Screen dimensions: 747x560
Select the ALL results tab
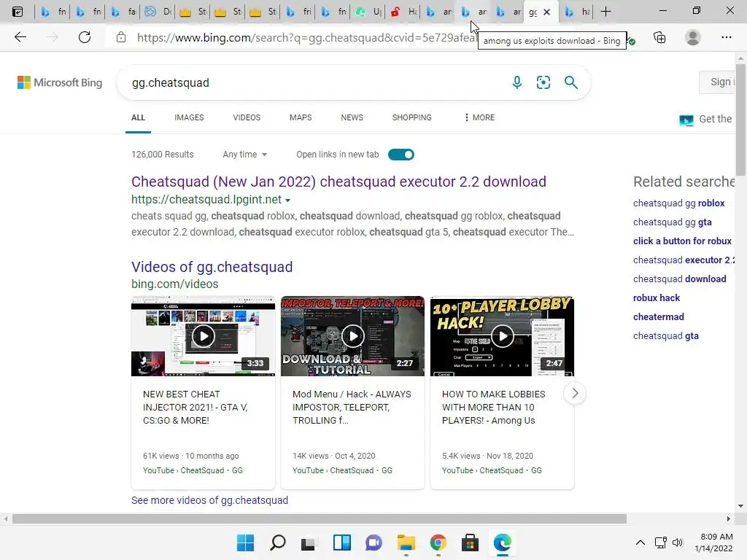tap(138, 117)
